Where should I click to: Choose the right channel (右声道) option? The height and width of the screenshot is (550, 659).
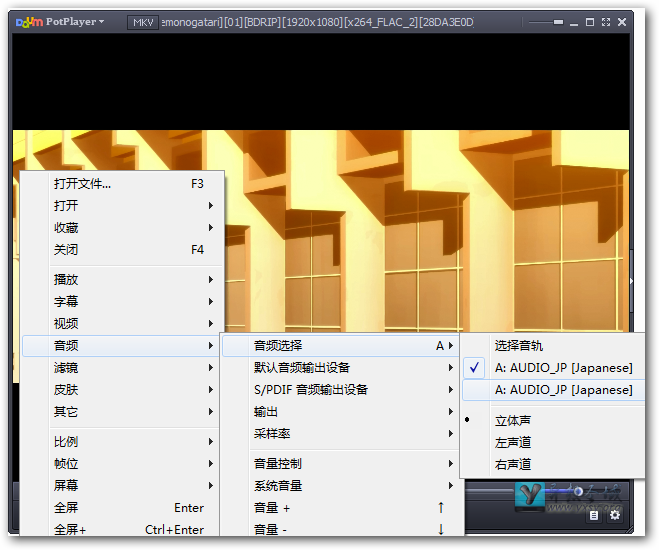point(513,465)
